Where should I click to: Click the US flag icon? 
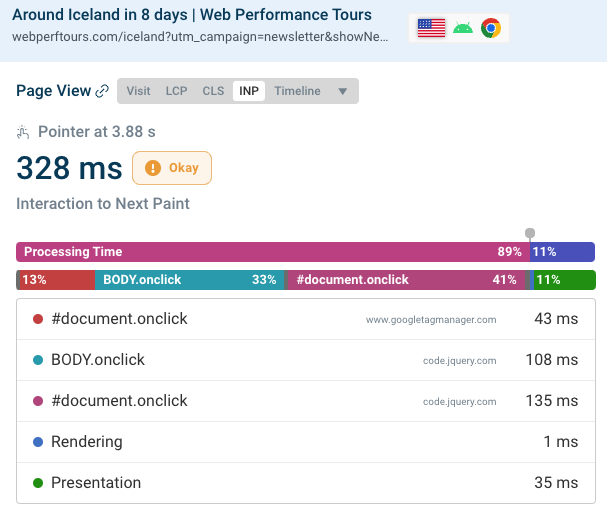click(431, 28)
